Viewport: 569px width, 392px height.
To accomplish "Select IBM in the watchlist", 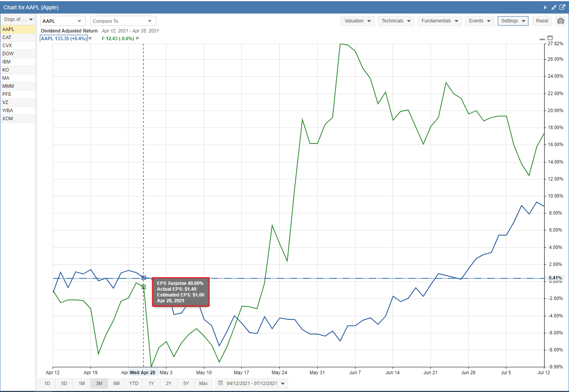I will (x=18, y=62).
